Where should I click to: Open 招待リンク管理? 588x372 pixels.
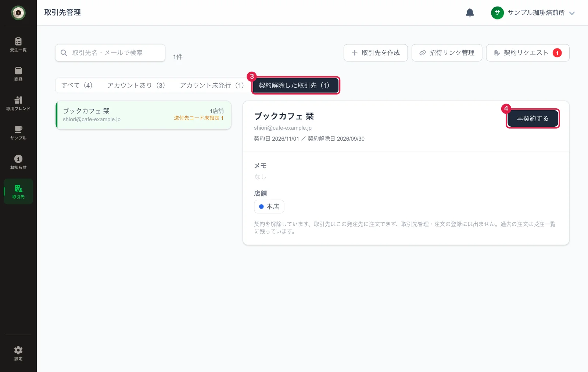(447, 53)
